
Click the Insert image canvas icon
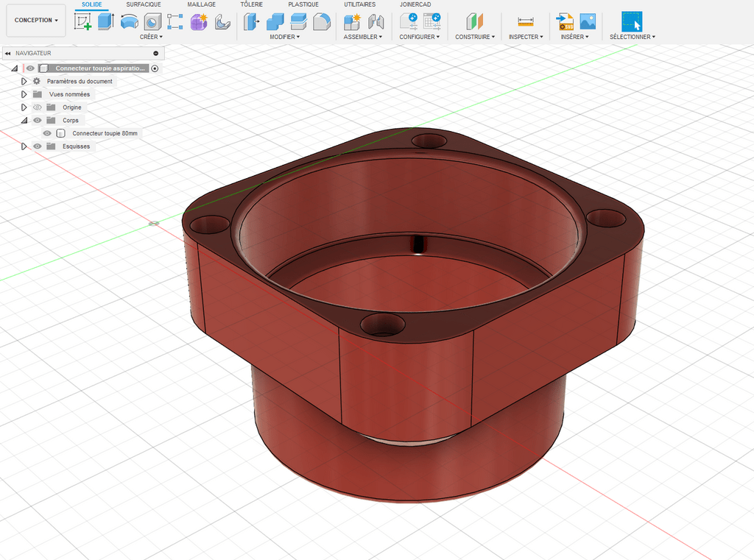click(x=588, y=21)
